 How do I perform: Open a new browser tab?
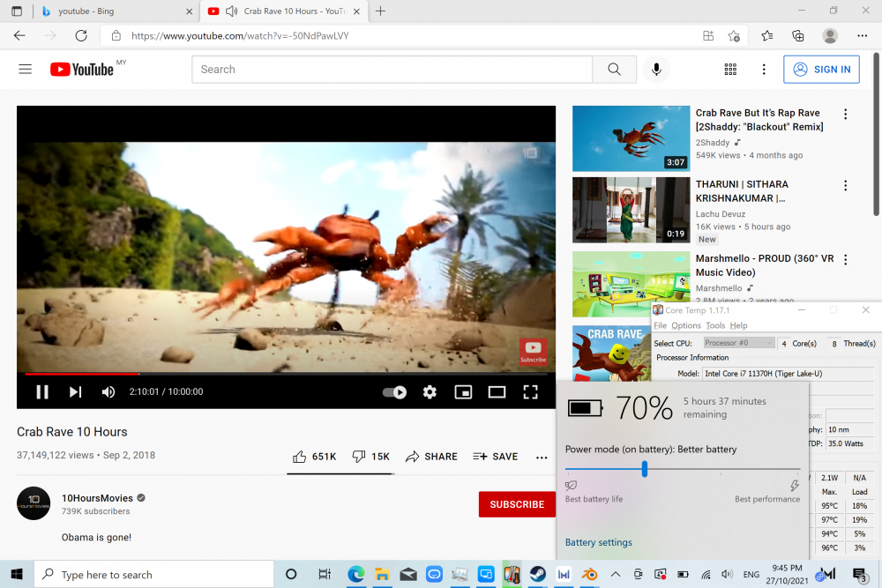(x=381, y=11)
